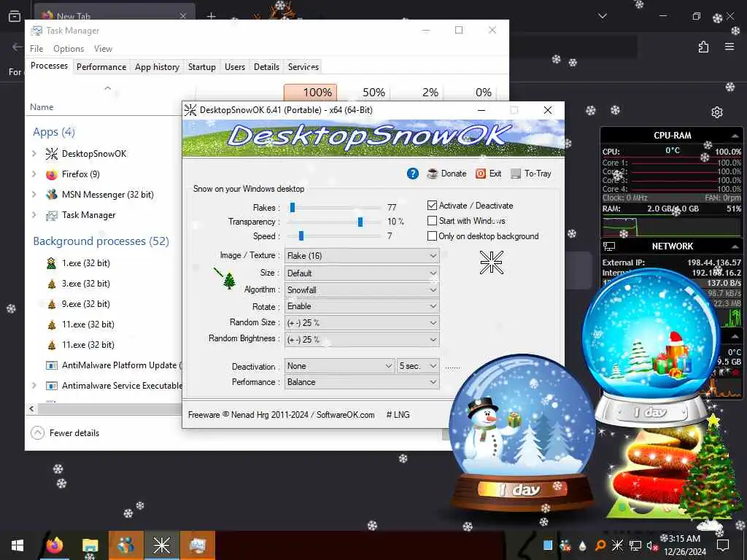Click the network tray icon in the taskbar
The width and height of the screenshot is (747, 560).
(635, 545)
